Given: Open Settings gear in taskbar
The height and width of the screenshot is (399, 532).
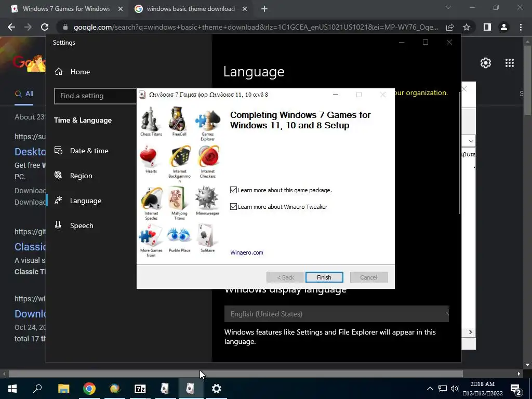Looking at the screenshot, I should click(217, 388).
